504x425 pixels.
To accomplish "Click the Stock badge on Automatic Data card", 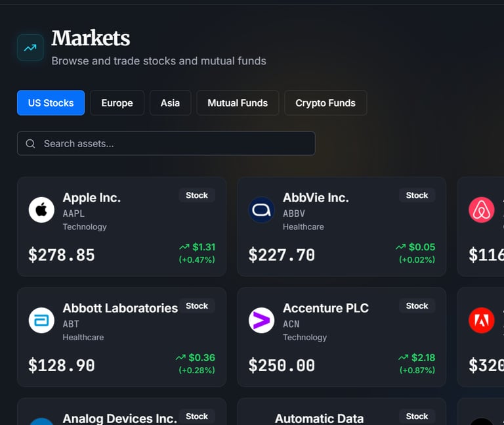I will click(x=417, y=416).
